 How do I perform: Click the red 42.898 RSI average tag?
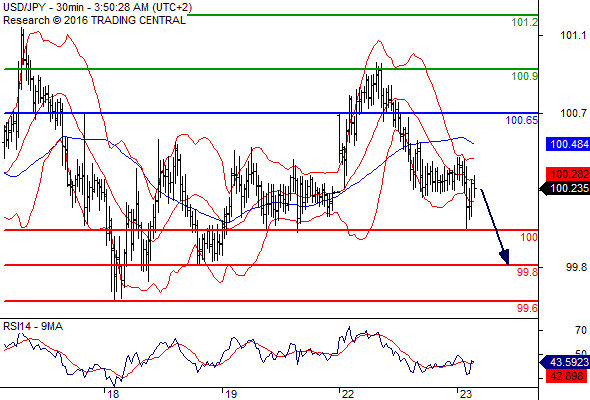567,376
